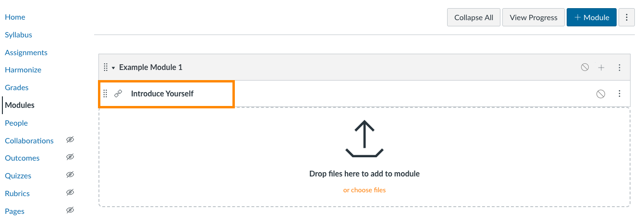Go to Grades in course navigation
Screen dimensions: 644x222
[17, 87]
